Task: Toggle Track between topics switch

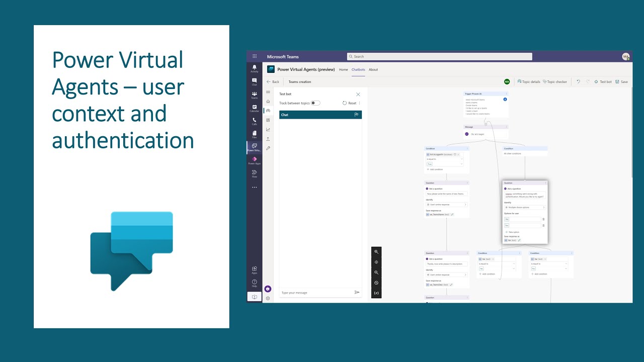Action: coord(315,103)
